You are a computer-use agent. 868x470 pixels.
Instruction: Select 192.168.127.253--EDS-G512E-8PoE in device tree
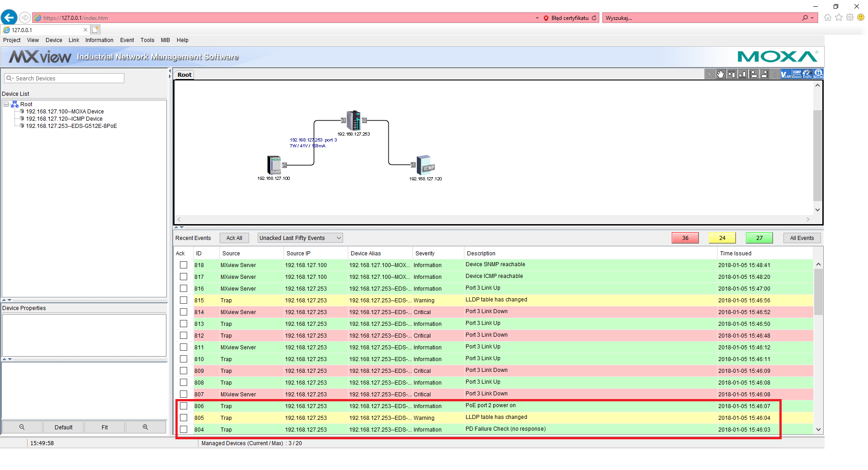pos(71,126)
